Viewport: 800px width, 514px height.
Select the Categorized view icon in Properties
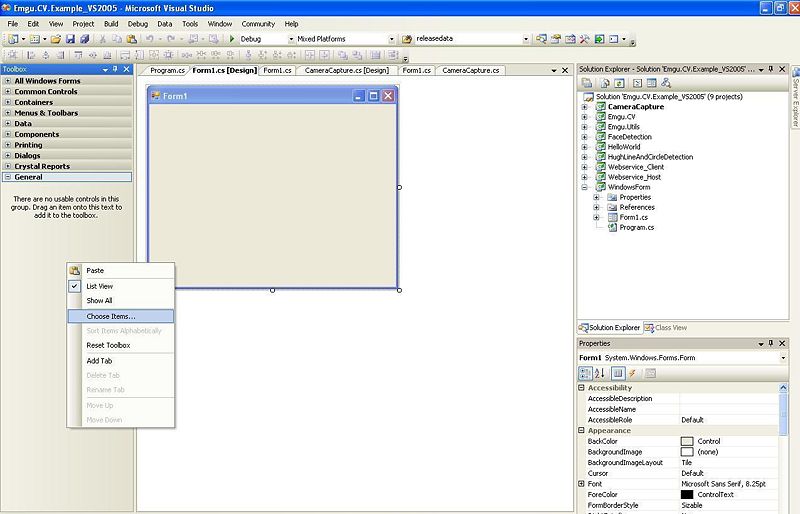point(585,374)
